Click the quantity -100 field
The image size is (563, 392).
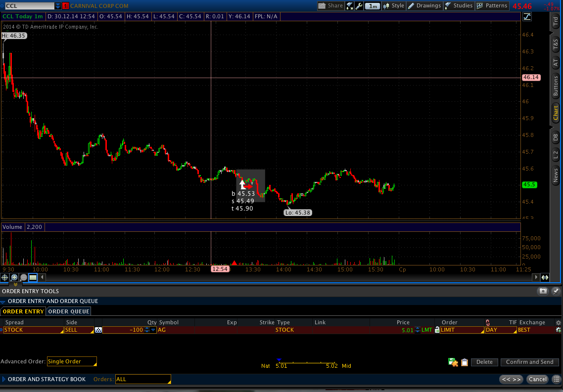[x=123, y=330]
